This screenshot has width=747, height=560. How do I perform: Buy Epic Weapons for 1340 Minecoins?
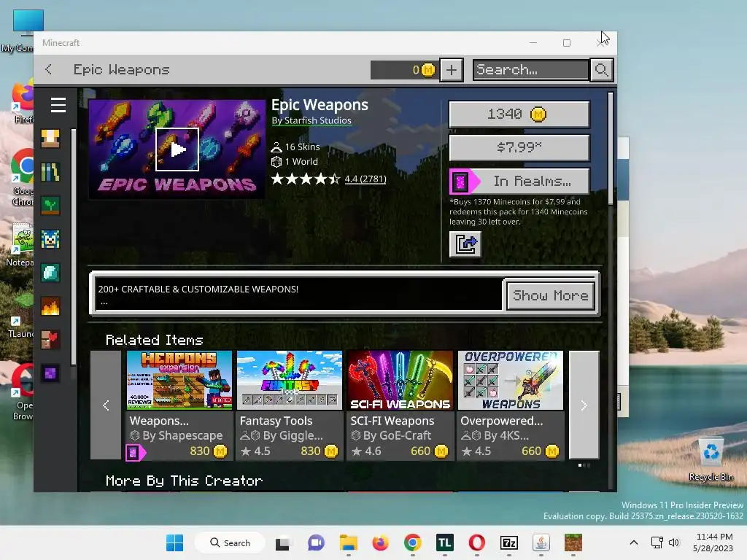tap(519, 114)
